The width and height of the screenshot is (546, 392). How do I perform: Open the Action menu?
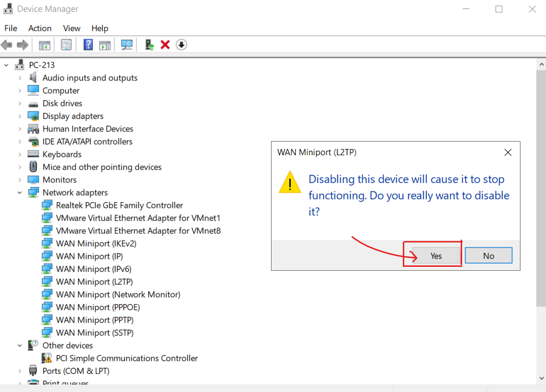pos(40,28)
